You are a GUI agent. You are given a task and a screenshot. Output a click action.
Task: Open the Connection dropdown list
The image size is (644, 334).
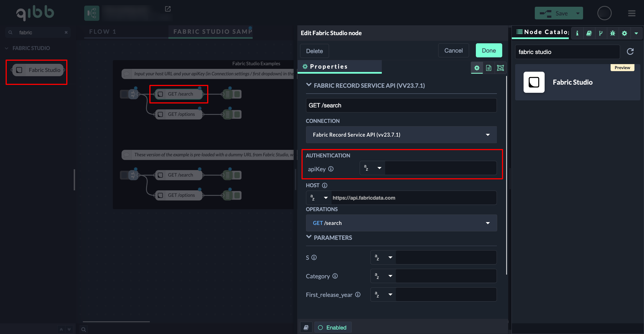pos(401,135)
